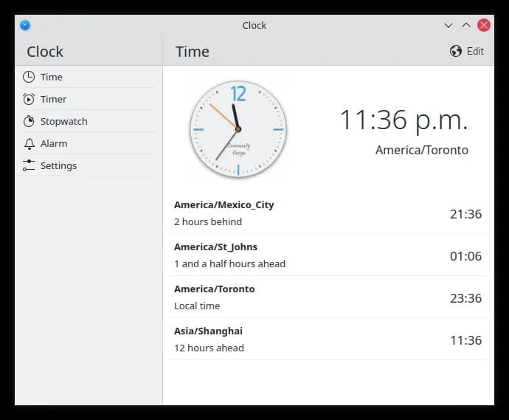Open the Alarm page
509x420 pixels.
[54, 143]
